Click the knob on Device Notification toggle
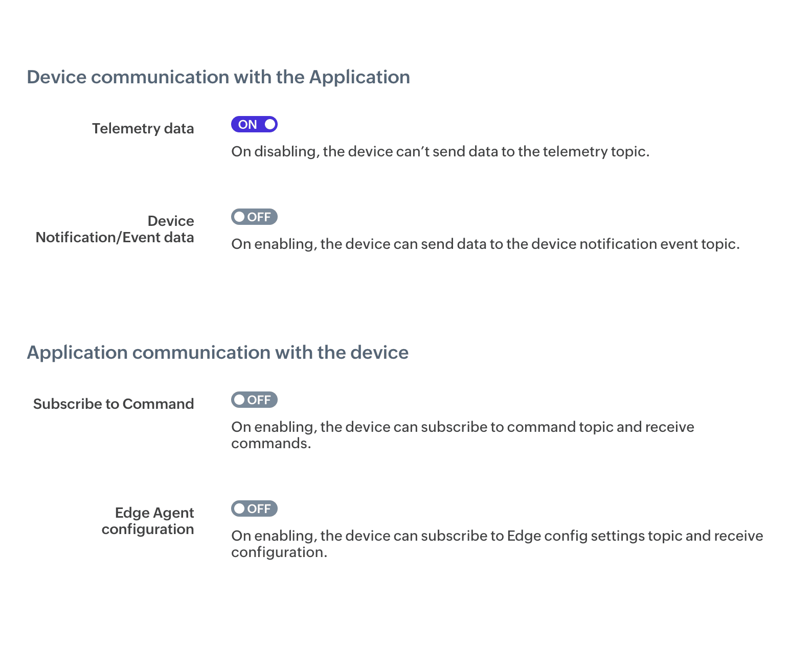 (239, 217)
